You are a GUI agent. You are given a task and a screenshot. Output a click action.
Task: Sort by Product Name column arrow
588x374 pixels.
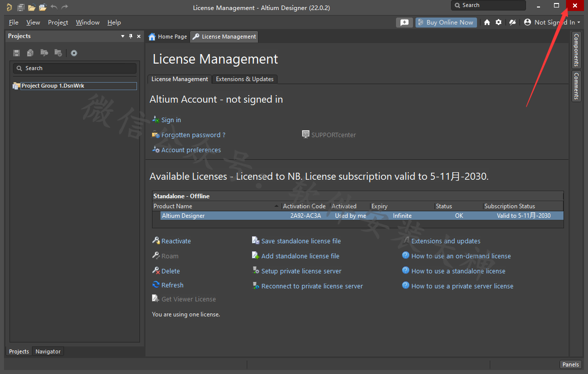276,206
